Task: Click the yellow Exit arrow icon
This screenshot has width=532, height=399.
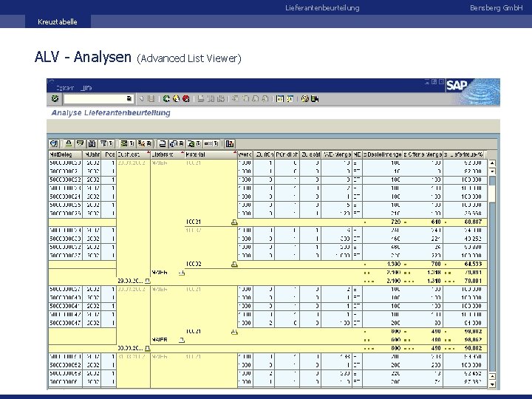Action: point(176,99)
